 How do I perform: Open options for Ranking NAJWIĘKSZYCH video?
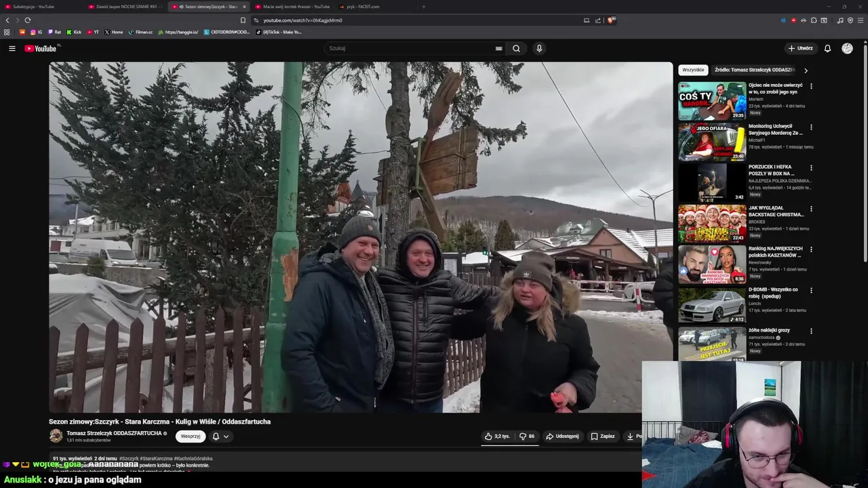click(811, 249)
